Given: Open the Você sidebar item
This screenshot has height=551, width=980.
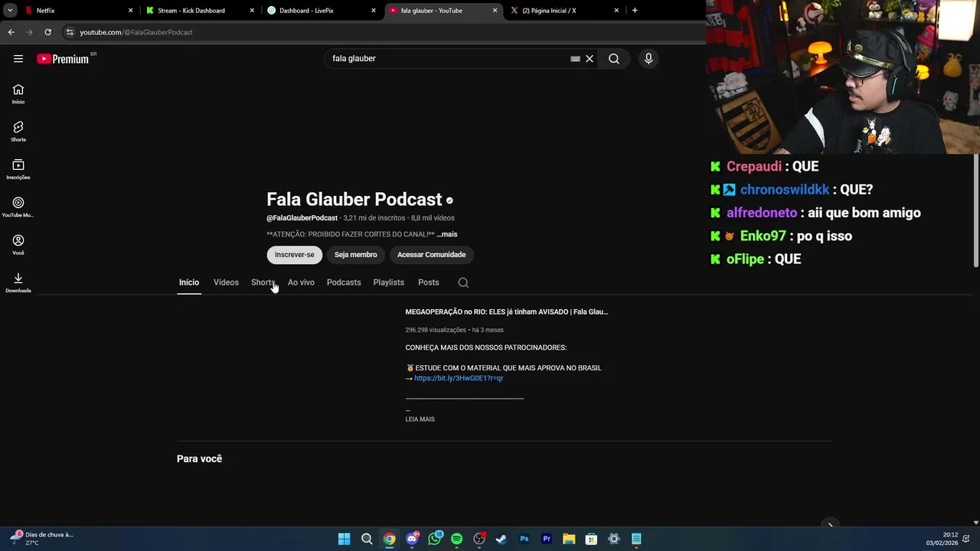Looking at the screenshot, I should point(18,245).
